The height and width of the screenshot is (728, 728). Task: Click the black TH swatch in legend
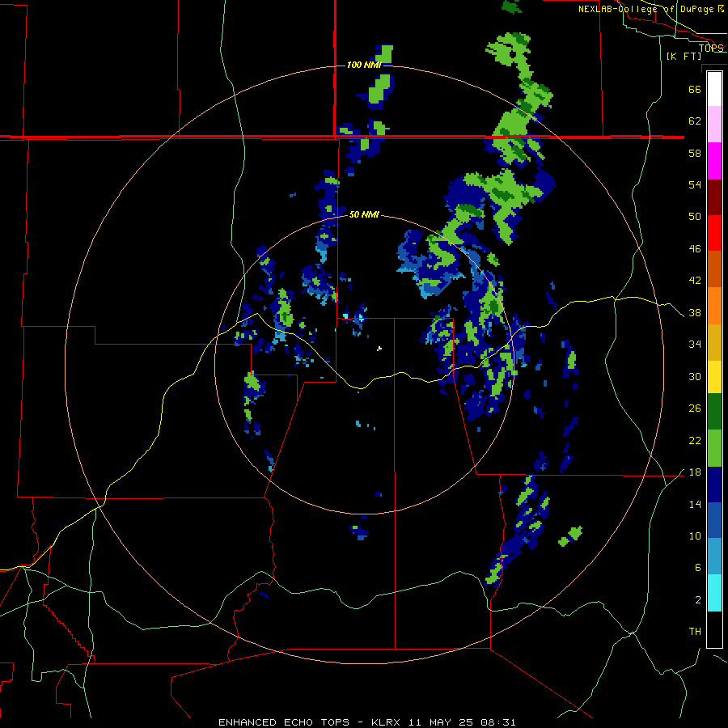tap(714, 629)
